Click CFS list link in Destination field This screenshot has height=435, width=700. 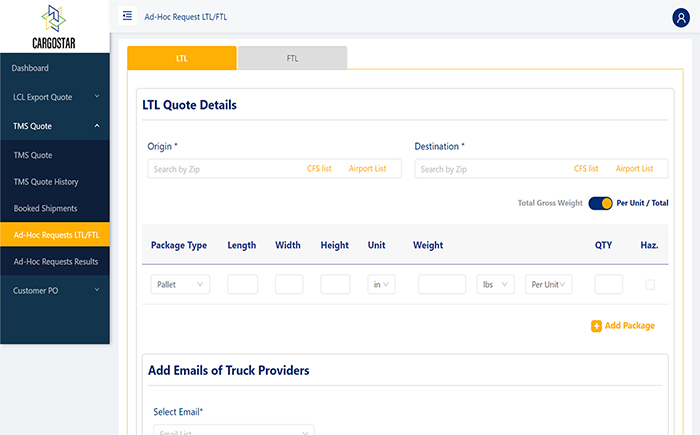tap(586, 168)
